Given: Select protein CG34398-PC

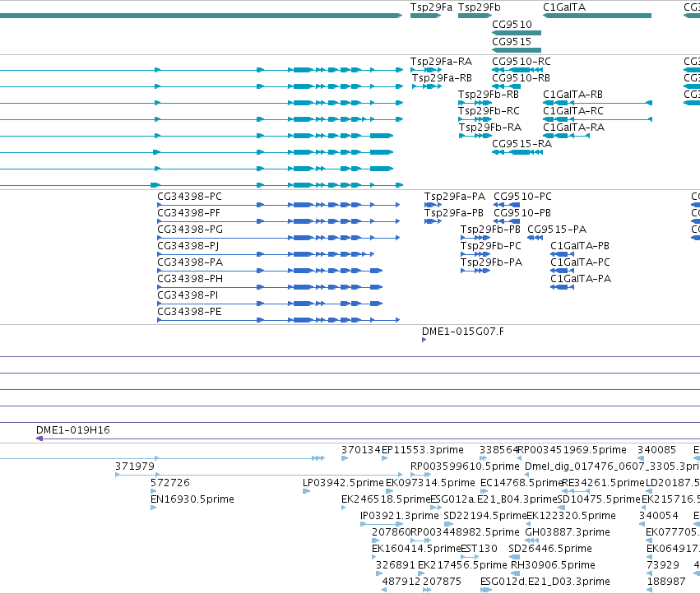Looking at the screenshot, I should (x=279, y=205).
